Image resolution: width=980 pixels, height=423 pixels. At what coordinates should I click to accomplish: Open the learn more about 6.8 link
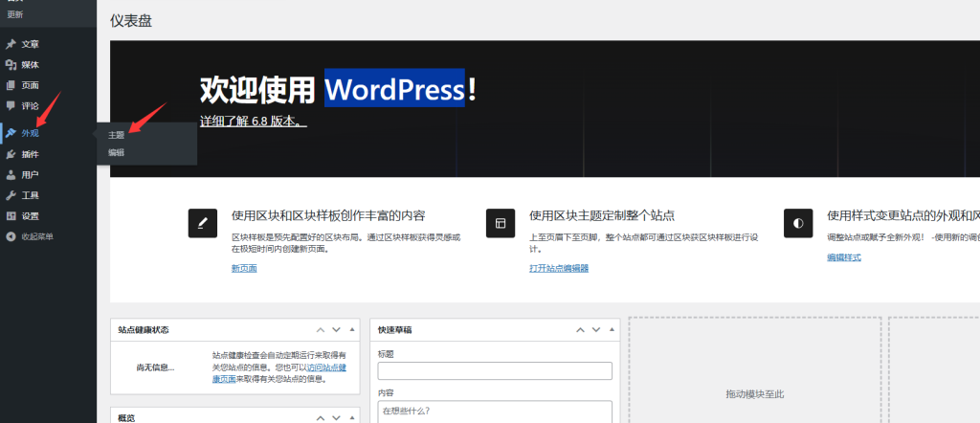tap(253, 122)
